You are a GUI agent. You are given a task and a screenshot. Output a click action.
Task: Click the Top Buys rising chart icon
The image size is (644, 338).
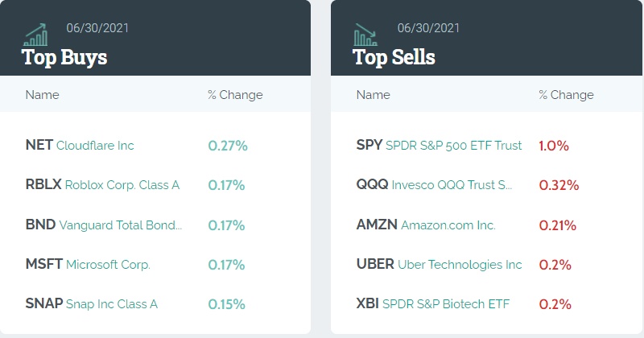[x=35, y=35]
